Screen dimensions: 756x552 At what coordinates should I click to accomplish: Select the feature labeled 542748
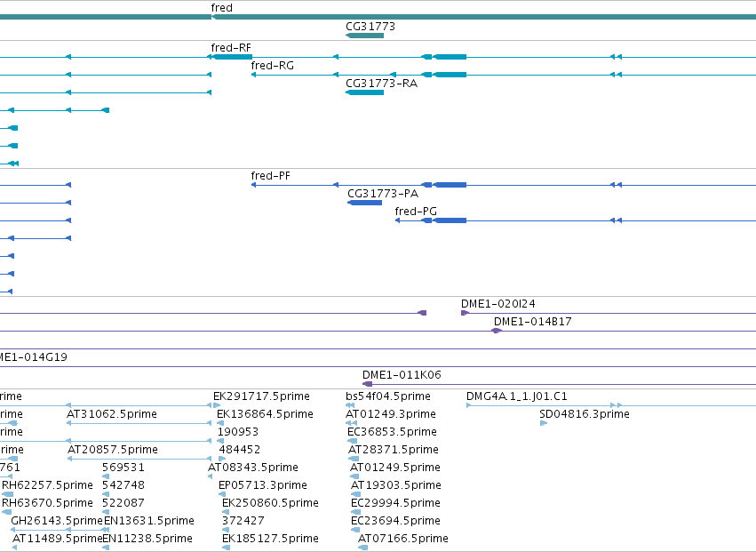(x=123, y=485)
